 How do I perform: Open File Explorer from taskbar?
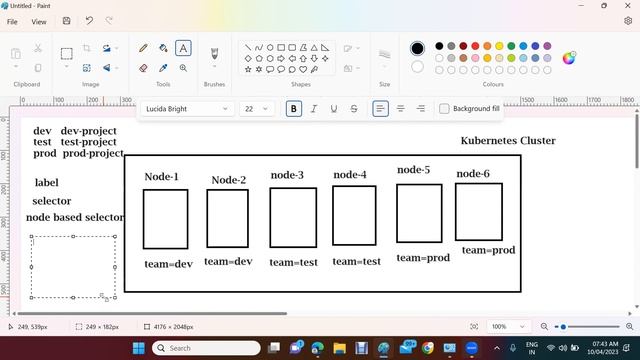click(339, 348)
